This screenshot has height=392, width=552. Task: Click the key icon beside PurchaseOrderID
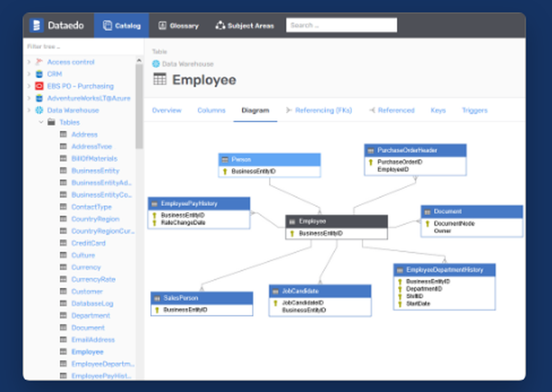(371, 162)
